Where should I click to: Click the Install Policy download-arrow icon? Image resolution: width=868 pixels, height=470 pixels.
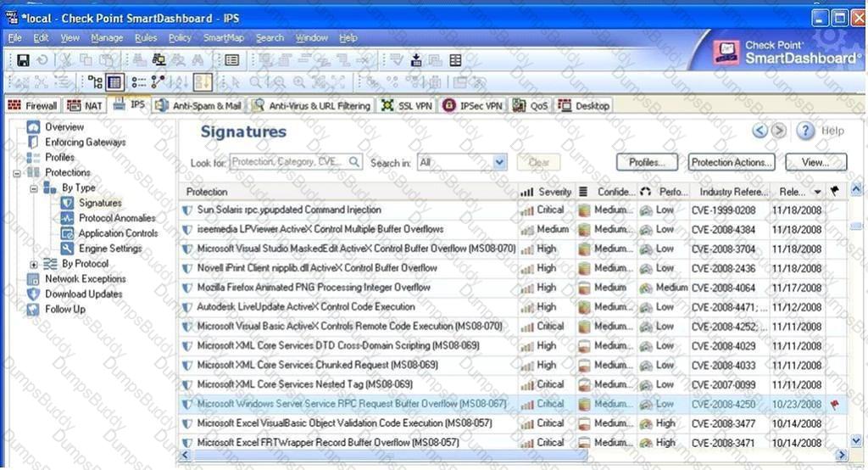[x=416, y=60]
